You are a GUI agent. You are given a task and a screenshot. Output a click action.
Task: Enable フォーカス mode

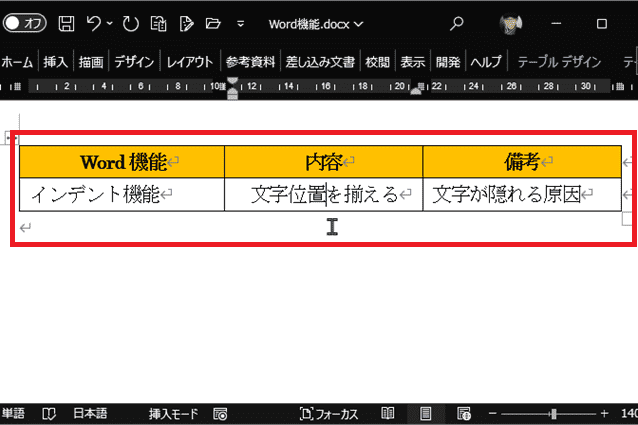[329, 414]
